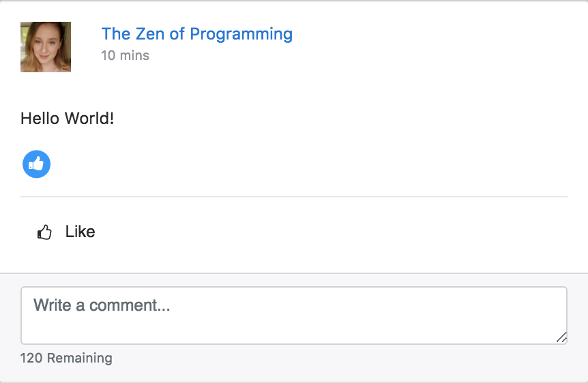The image size is (588, 383).
Task: Click the number "120" below the comment box
Action: (x=31, y=358)
